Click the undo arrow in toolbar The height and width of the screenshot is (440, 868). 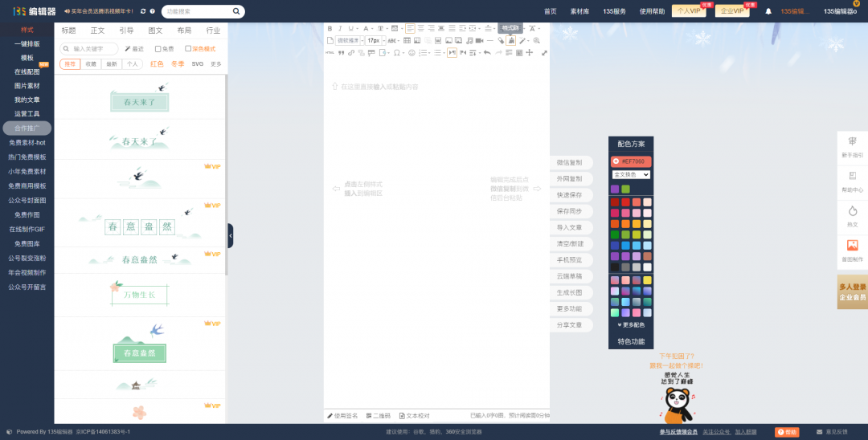(x=487, y=52)
